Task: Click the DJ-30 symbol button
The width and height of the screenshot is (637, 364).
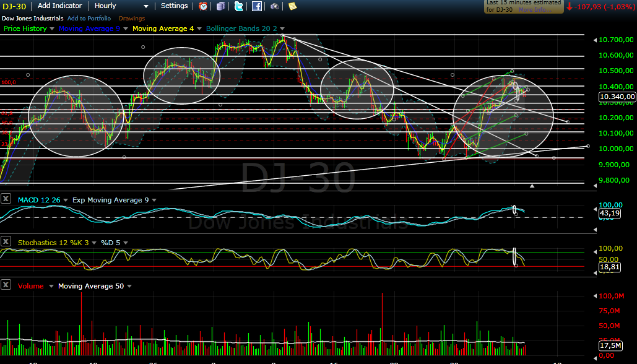Action: [x=14, y=6]
